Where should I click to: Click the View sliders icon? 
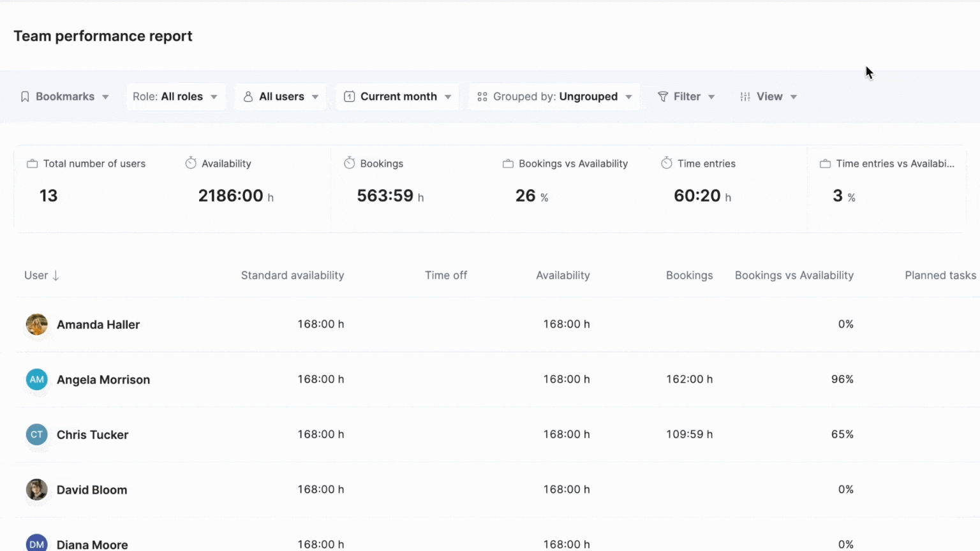pyautogui.click(x=745, y=96)
